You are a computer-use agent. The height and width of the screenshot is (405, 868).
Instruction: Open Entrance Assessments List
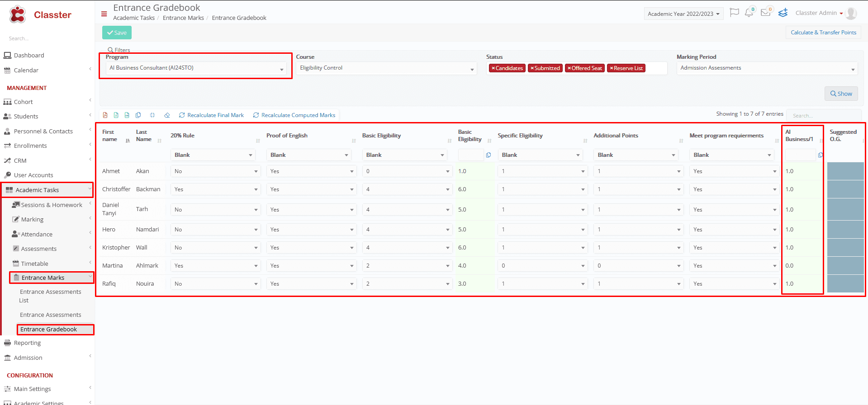pos(50,296)
